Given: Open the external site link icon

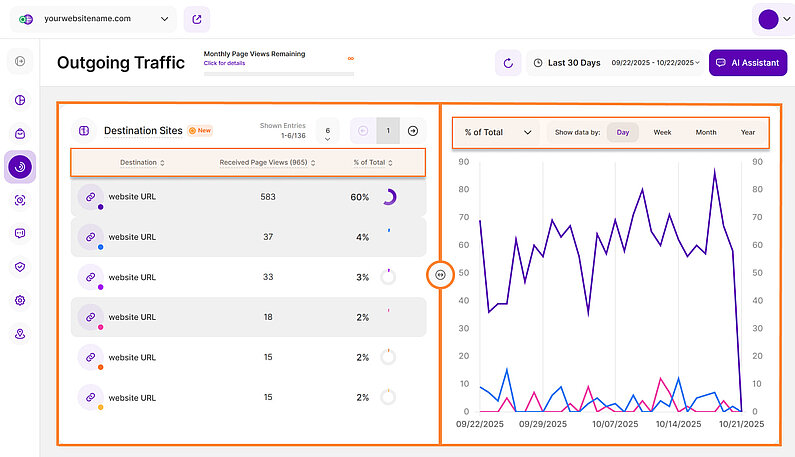Looking at the screenshot, I should [x=198, y=18].
